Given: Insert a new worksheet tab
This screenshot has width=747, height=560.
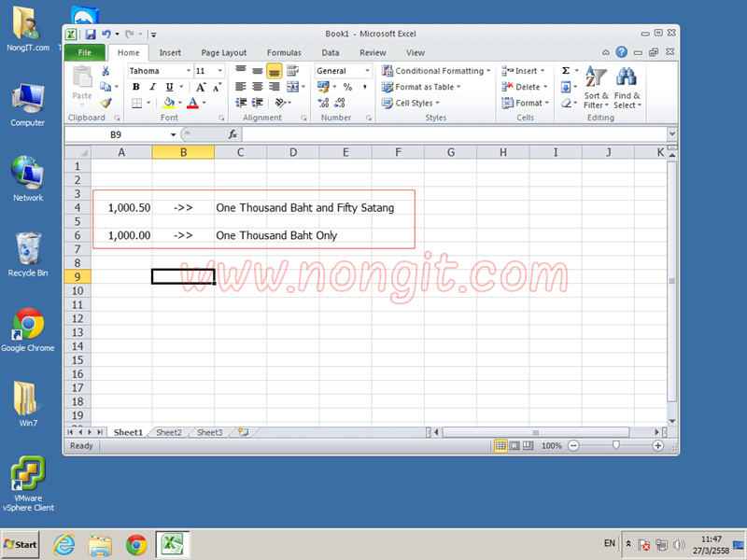Looking at the screenshot, I should pyautogui.click(x=244, y=432).
